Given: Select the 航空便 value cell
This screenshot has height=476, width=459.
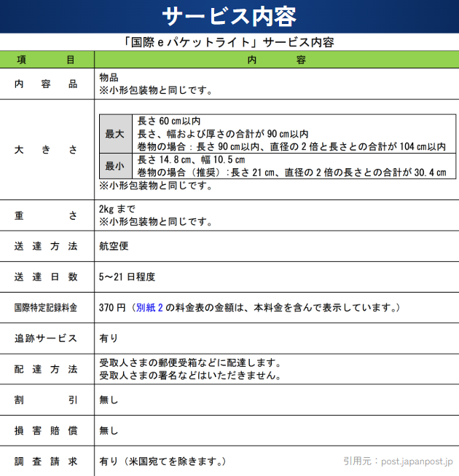Looking at the screenshot, I should pos(114,247).
